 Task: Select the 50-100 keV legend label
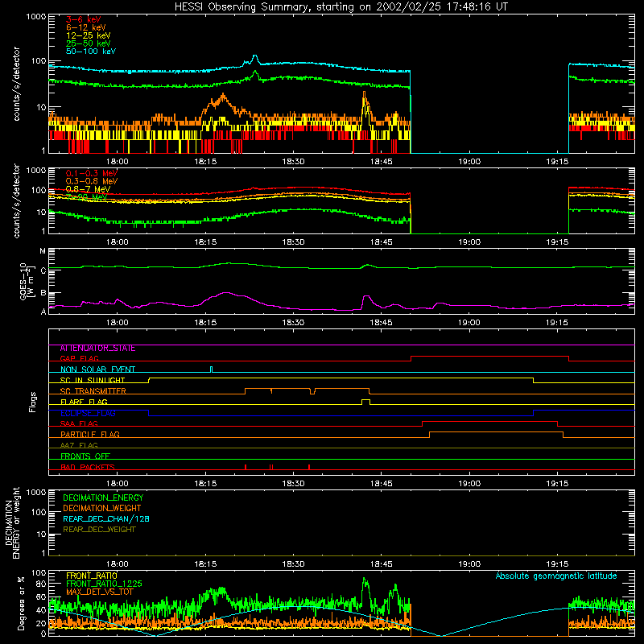pos(91,52)
